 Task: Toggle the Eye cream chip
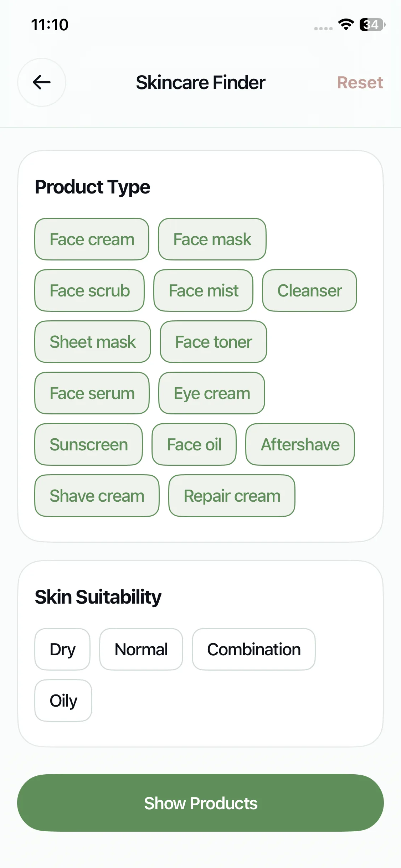click(x=212, y=393)
